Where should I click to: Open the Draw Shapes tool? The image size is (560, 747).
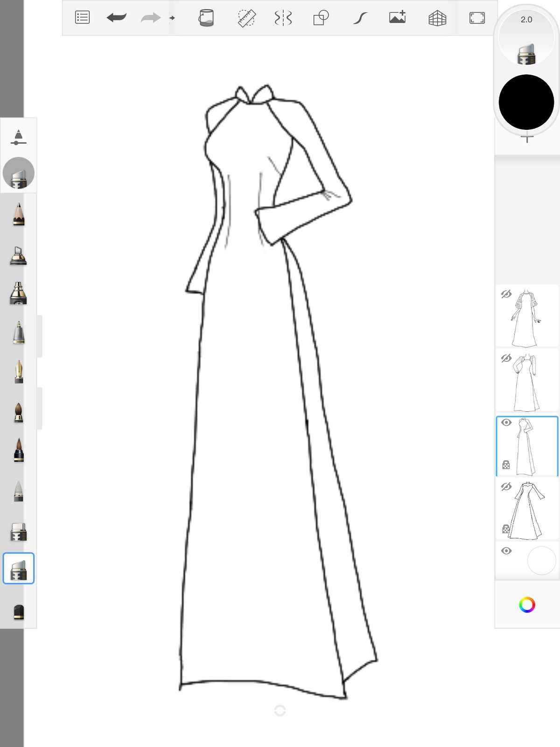point(321,18)
